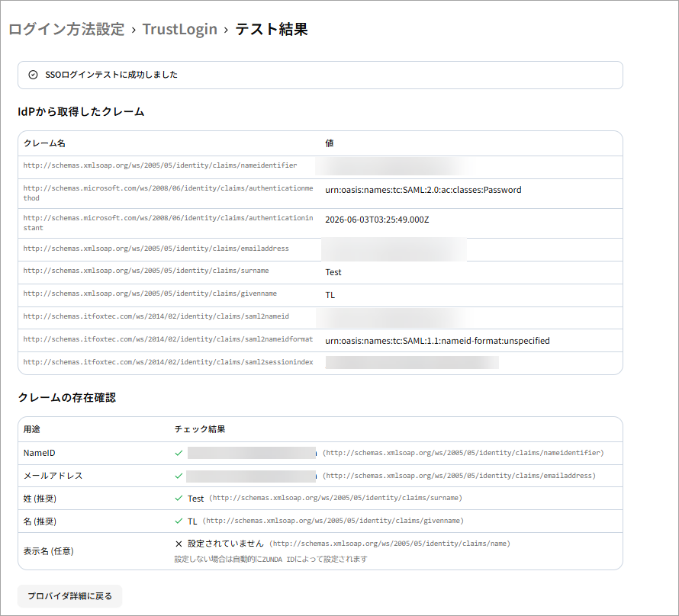The width and height of the screenshot is (679, 616).
Task: Select the authenticationinstant claim URL
Action: (168, 223)
